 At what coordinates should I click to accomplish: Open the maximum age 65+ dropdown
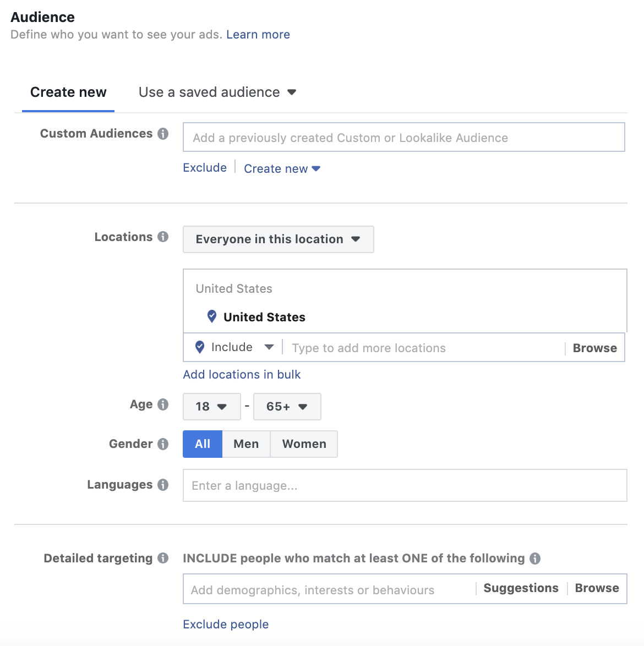[x=287, y=407]
